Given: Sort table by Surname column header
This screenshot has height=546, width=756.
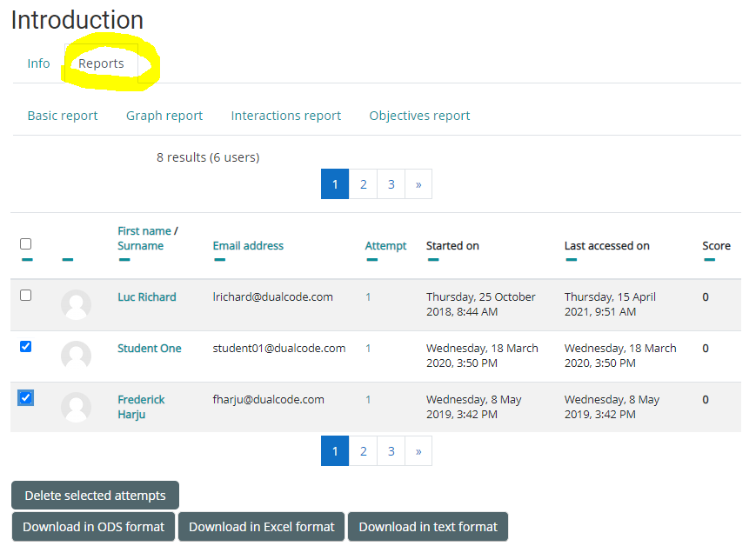Looking at the screenshot, I should [x=140, y=246].
